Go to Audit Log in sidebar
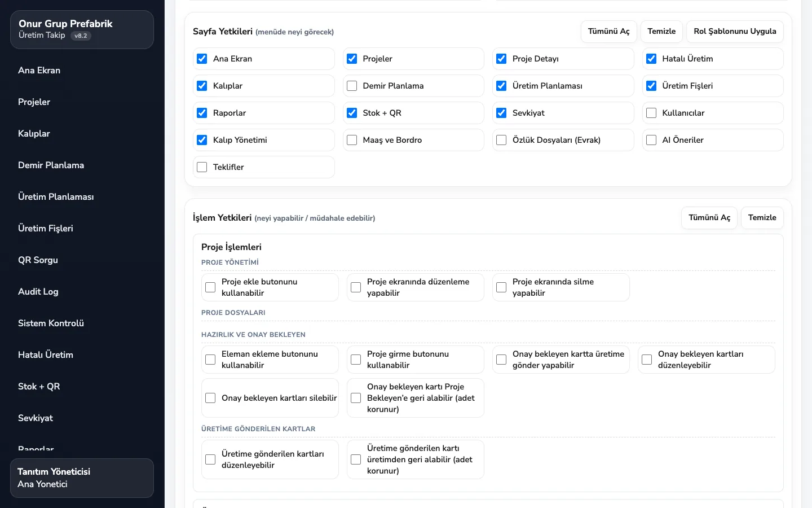This screenshot has height=508, width=812. tap(82, 292)
